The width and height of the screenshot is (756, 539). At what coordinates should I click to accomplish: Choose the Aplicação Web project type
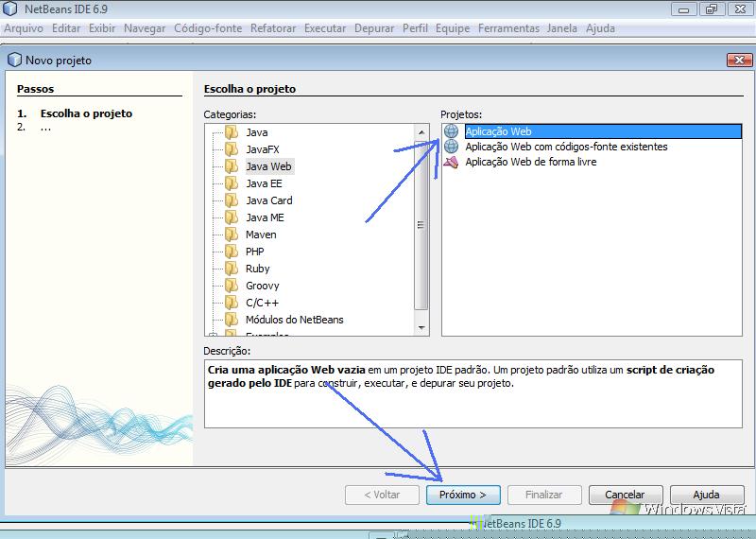(603, 131)
